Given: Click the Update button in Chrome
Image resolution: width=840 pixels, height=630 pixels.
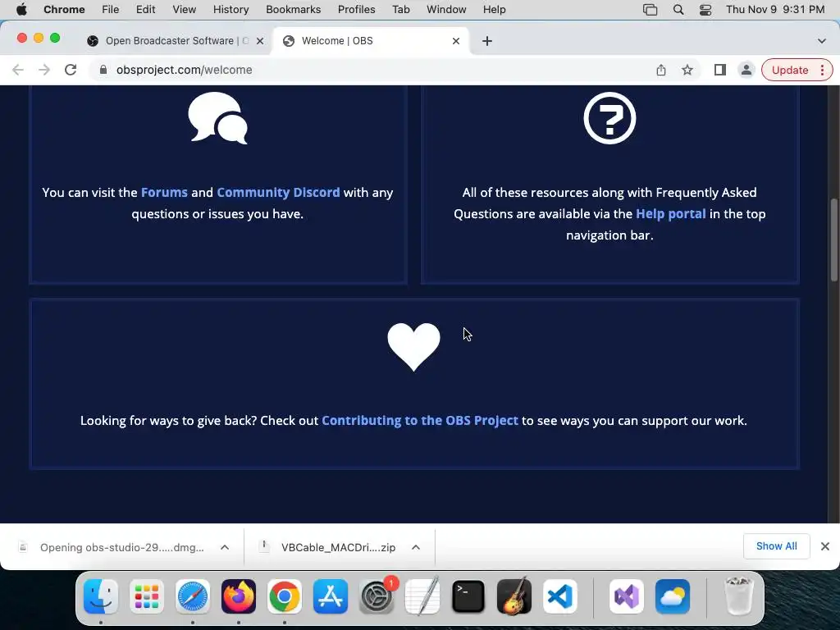Looking at the screenshot, I should coord(790,70).
